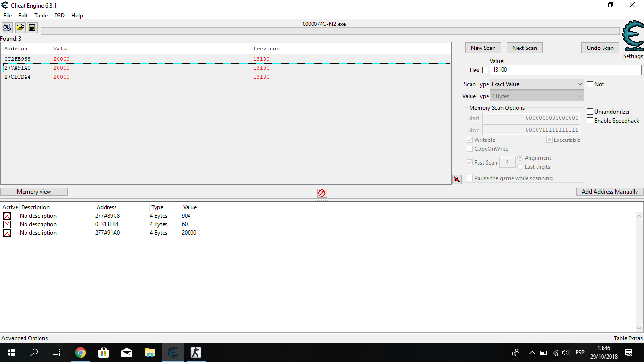644x362 pixels.
Task: Click the Next Scan button
Action: [525, 48]
